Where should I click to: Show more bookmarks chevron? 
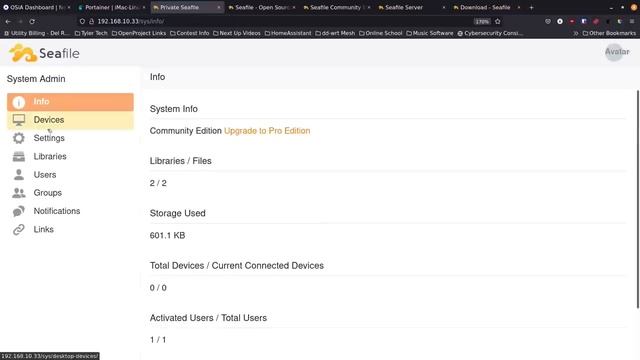(576, 33)
